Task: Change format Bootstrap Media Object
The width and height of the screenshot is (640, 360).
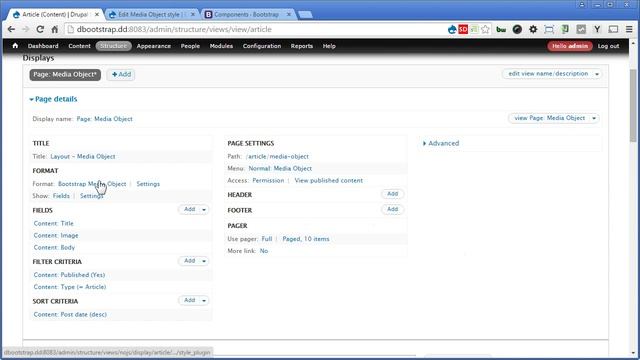Action: pyautogui.click(x=92, y=184)
